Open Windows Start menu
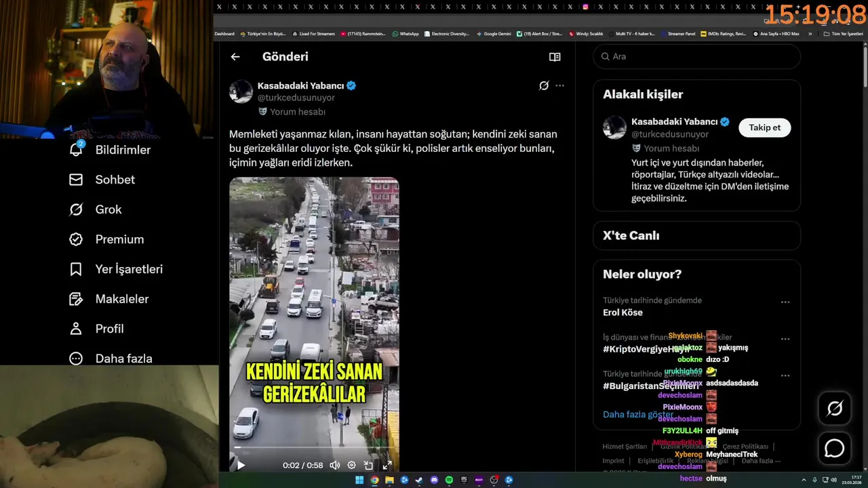This screenshot has width=868, height=488. point(359,480)
